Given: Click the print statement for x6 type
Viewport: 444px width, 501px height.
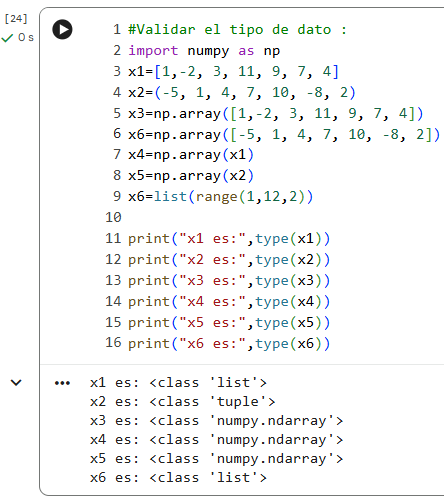Looking at the screenshot, I should coord(229,343).
